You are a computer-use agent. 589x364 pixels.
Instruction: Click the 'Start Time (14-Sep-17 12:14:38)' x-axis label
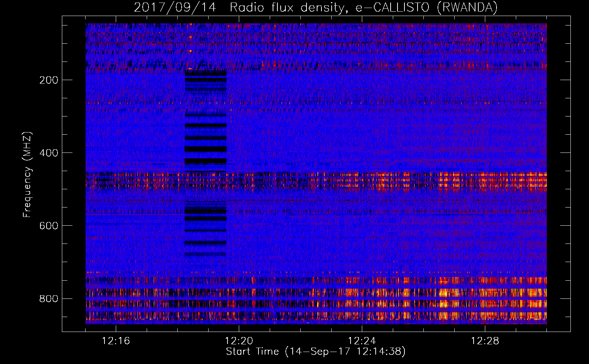pos(316,352)
